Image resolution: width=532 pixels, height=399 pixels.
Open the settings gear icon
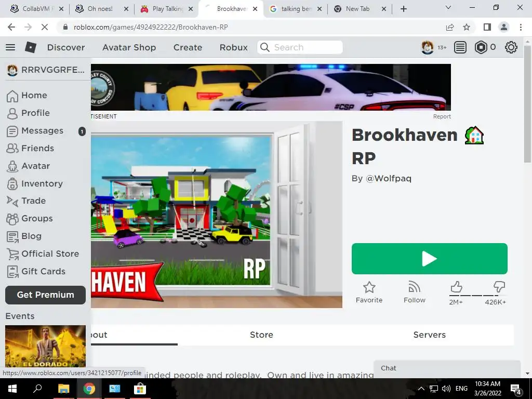pyautogui.click(x=511, y=47)
